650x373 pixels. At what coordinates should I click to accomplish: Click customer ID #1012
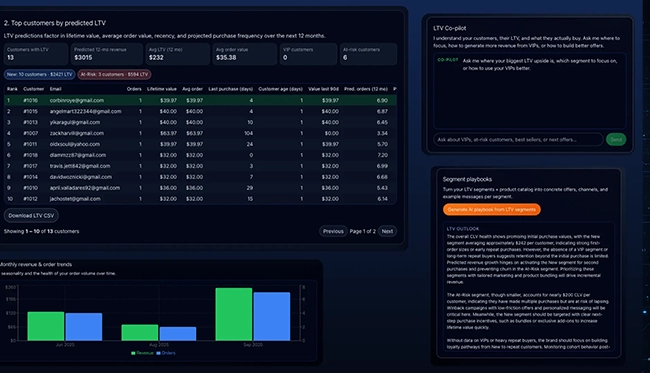30,199
